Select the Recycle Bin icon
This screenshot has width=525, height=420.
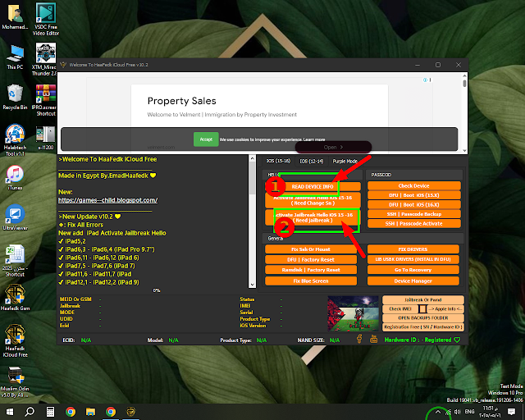tap(15, 97)
